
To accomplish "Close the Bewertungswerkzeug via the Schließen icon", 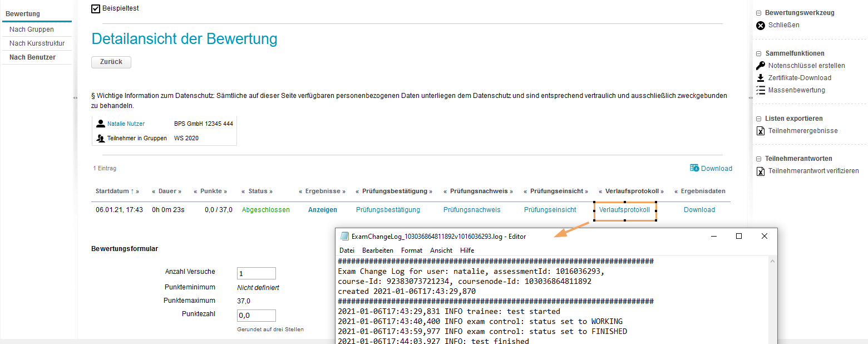I will [761, 25].
